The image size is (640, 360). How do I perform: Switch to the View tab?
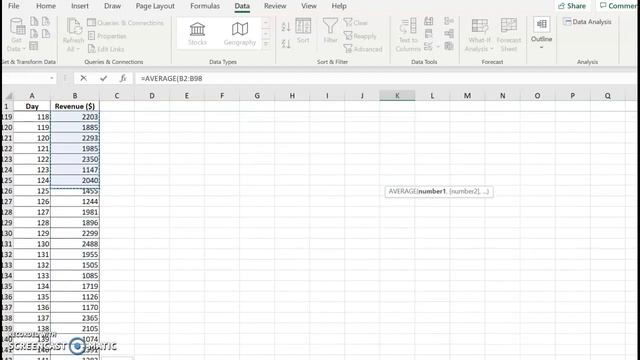coord(309,6)
